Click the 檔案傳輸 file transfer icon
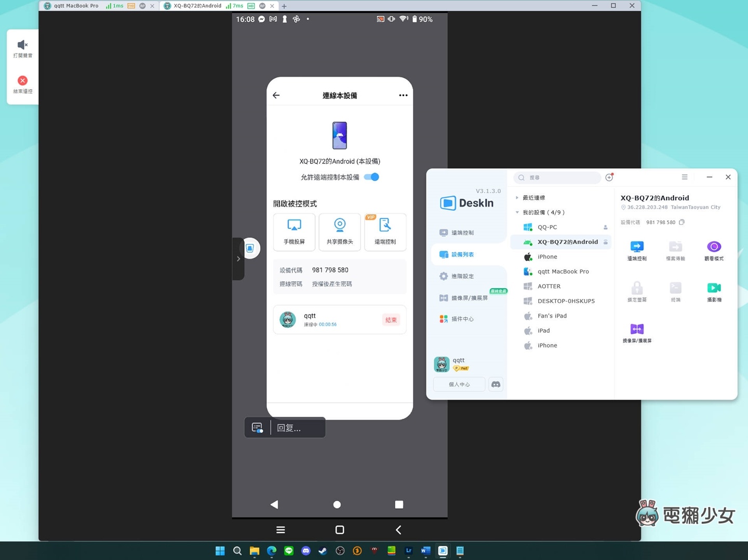 (675, 247)
